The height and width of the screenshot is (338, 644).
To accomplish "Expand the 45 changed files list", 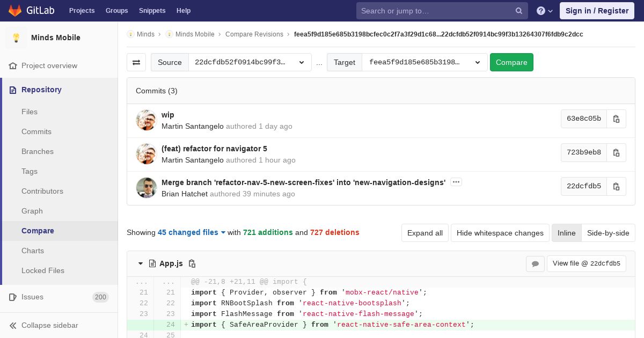I will (192, 232).
